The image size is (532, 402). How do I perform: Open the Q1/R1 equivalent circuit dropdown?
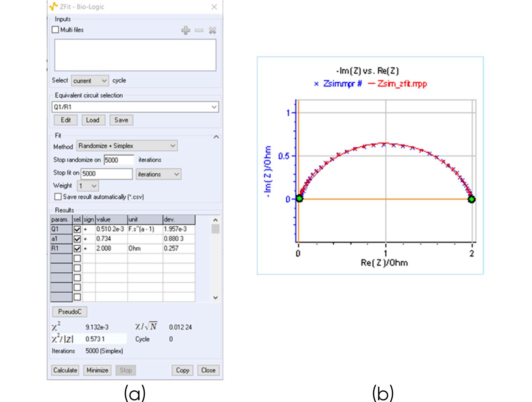(x=214, y=107)
